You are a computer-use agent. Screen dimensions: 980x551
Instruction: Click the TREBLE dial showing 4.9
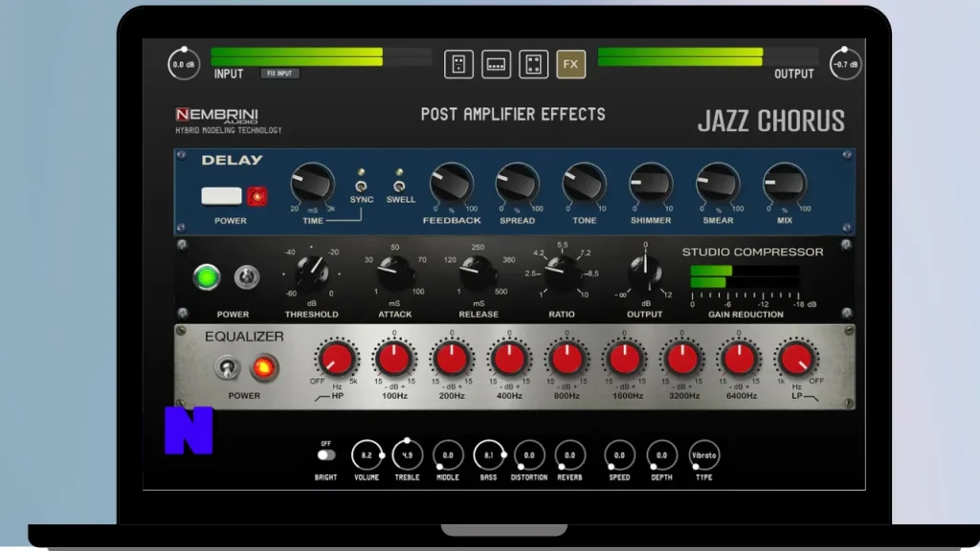click(x=408, y=454)
